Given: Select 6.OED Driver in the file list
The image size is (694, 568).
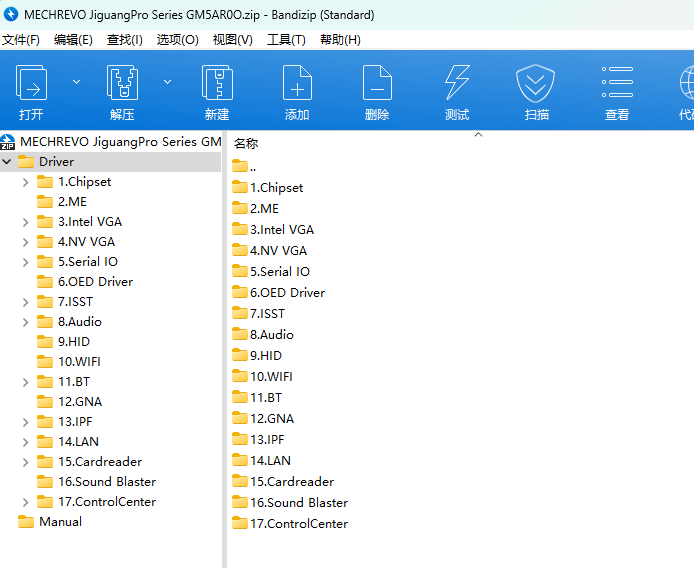Looking at the screenshot, I should 278,293.
